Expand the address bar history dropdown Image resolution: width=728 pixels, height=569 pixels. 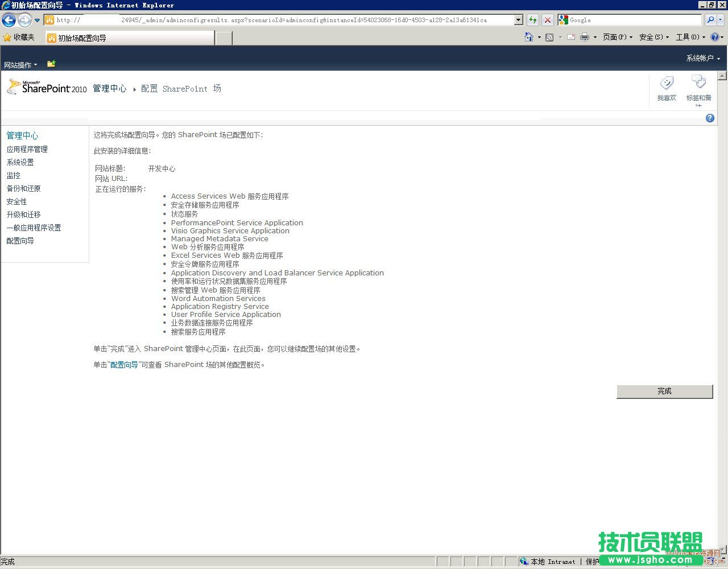518,19
